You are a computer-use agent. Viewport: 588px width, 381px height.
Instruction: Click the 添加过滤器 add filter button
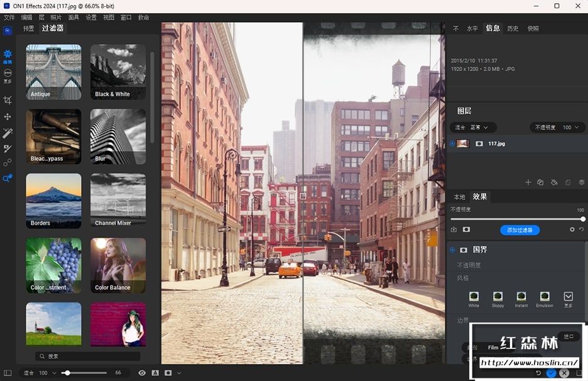[x=520, y=230]
